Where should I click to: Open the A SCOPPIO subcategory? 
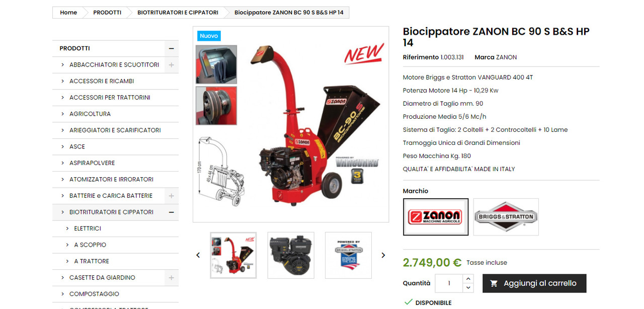pos(90,245)
